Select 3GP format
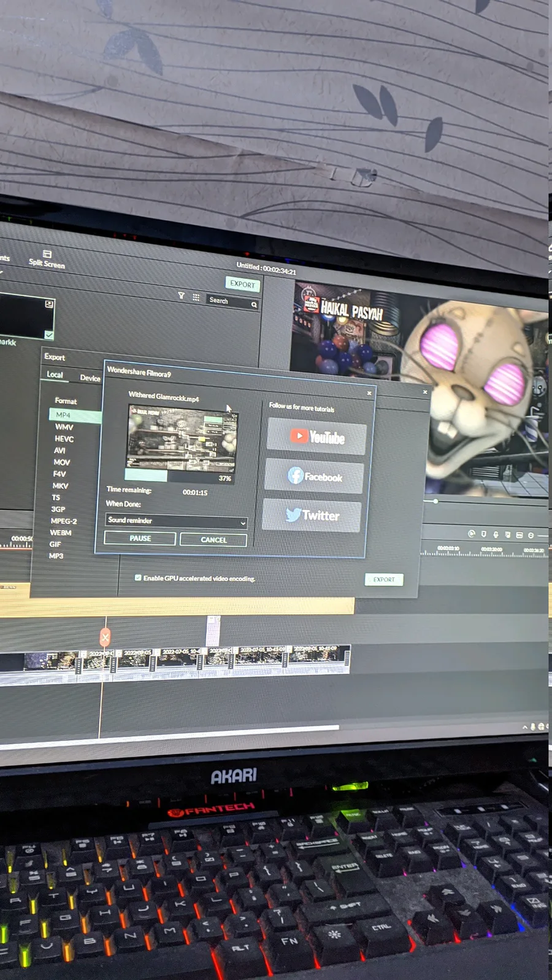Viewport: 552px width, 980px height. [x=58, y=509]
